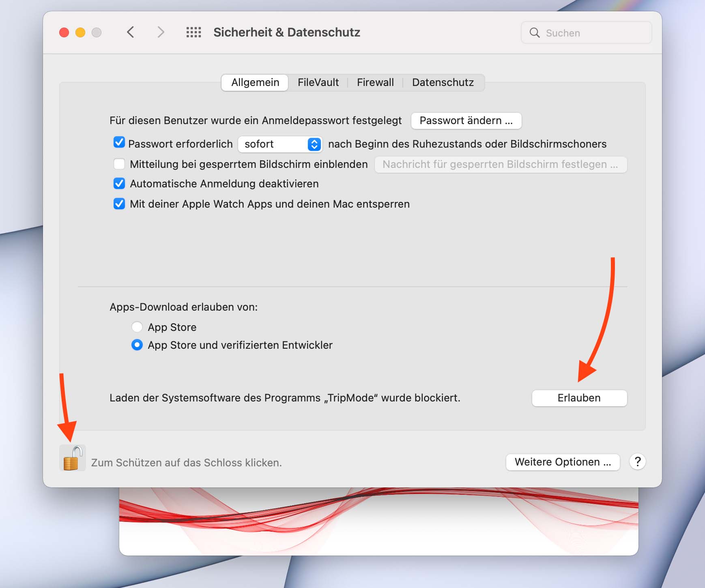Show all preferences via grid icon

click(193, 32)
